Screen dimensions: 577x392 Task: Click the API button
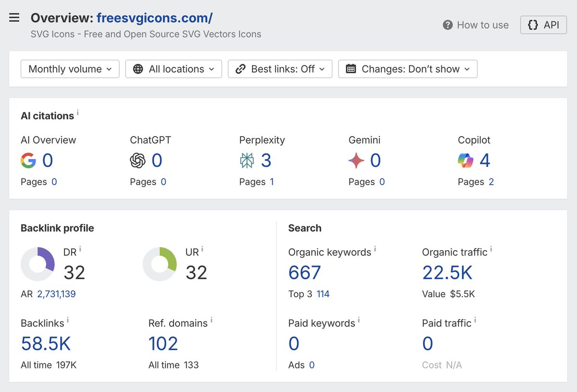pos(543,25)
